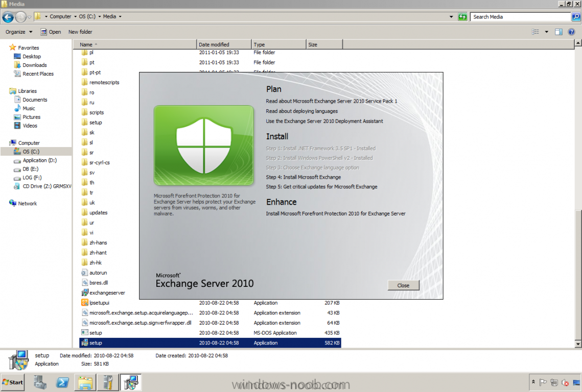The height and width of the screenshot is (392, 582).
Task: Click the Back navigation arrow
Action: [8, 17]
